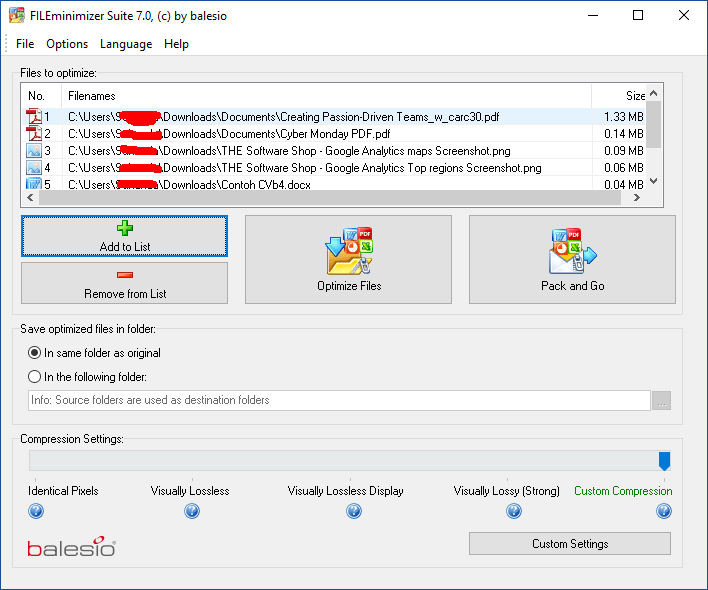
Task: Click the image icon on row 4
Action: pos(33,167)
